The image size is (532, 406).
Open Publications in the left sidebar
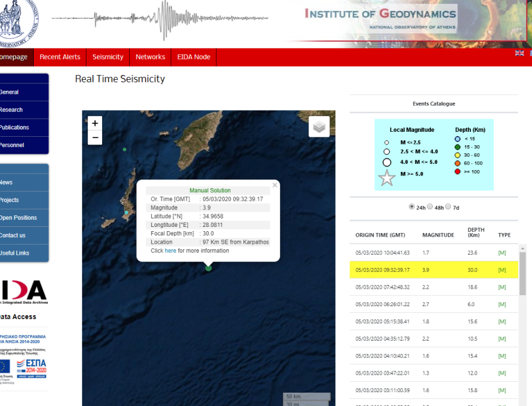(x=15, y=128)
